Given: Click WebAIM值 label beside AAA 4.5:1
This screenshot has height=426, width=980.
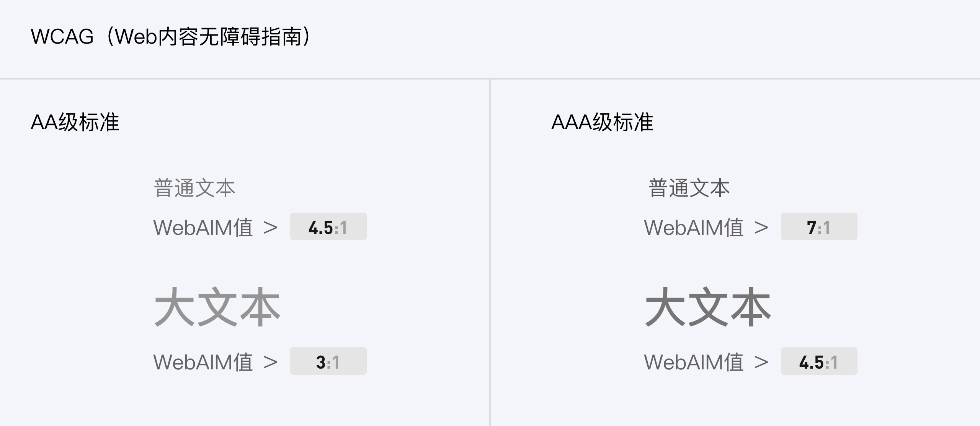Looking at the screenshot, I should click(x=694, y=362).
